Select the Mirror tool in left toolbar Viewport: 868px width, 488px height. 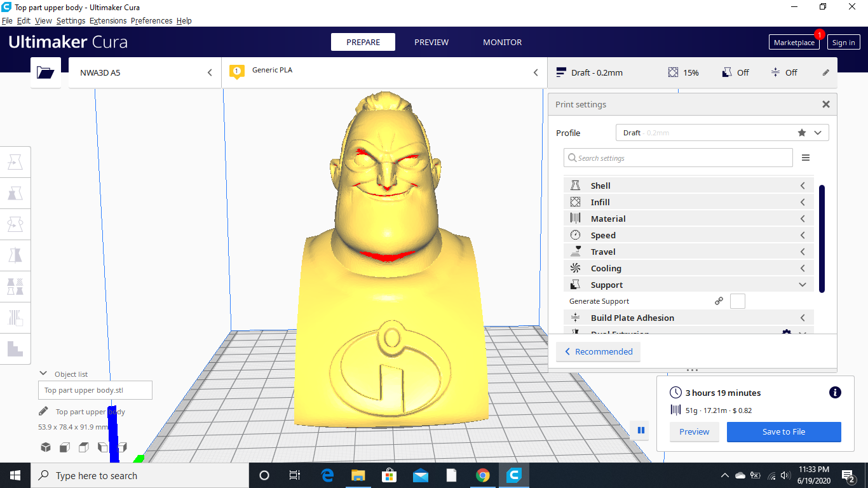pos(15,255)
